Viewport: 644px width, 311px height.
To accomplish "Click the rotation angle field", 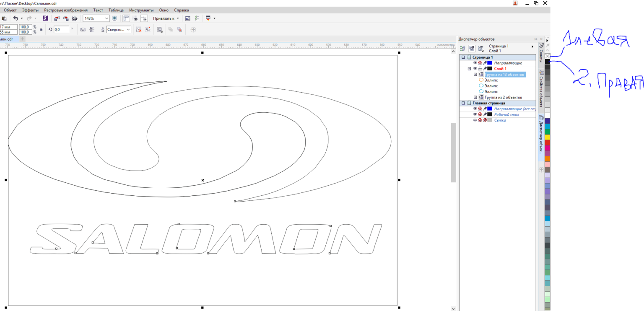I will coord(61,30).
